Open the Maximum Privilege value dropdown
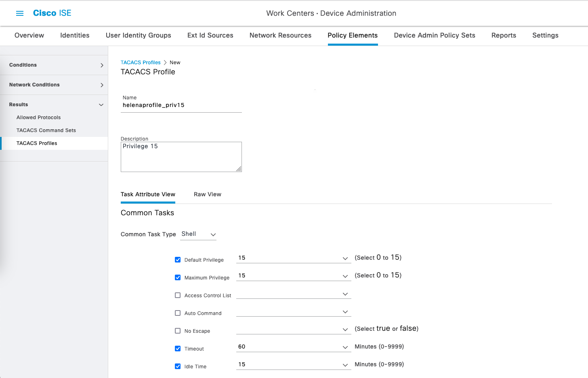Image resolution: width=588 pixels, height=378 pixels. point(345,276)
